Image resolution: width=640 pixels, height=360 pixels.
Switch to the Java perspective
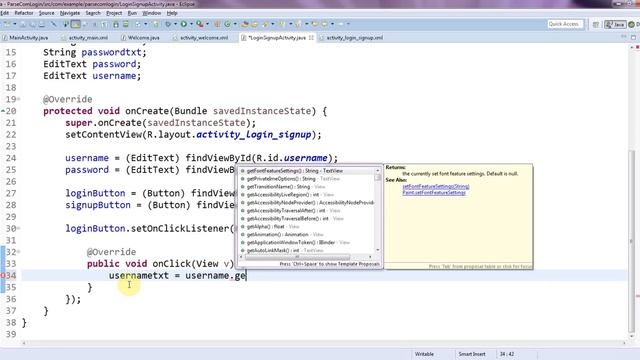click(615, 24)
